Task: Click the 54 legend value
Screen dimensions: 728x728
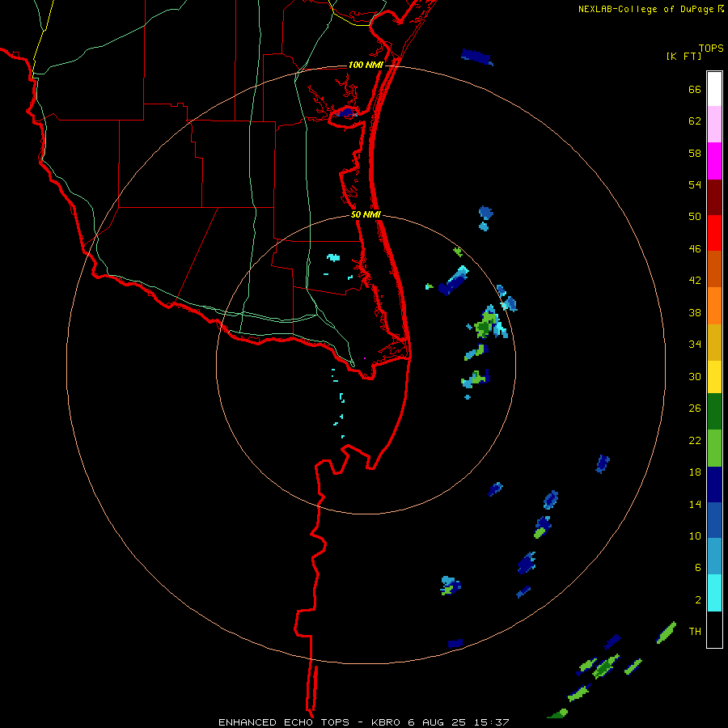Action: click(695, 184)
